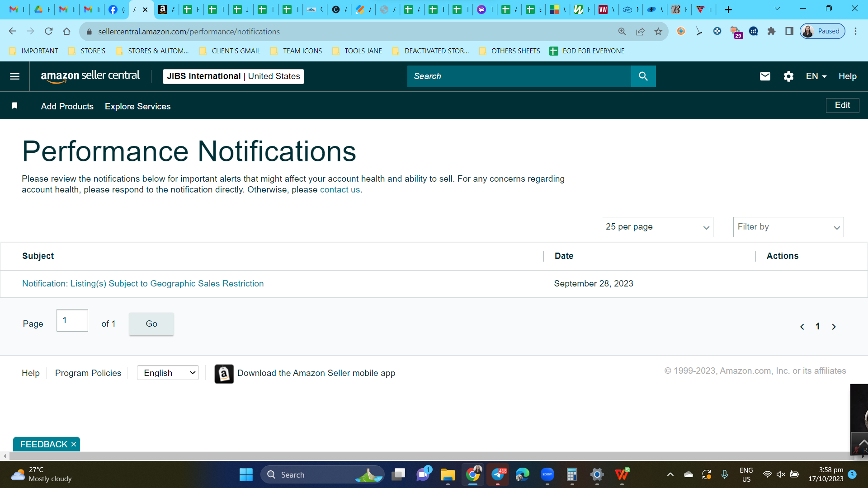The height and width of the screenshot is (488, 868).
Task: Expand the Filter by dropdown
Action: 788,227
